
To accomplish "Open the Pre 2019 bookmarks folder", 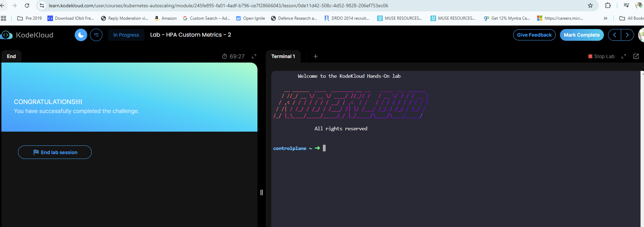I will coord(29,18).
